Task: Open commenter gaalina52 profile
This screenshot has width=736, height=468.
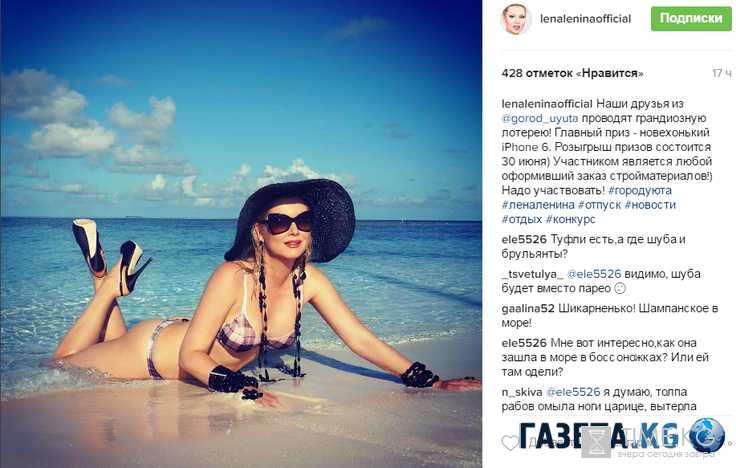Action: click(x=528, y=308)
